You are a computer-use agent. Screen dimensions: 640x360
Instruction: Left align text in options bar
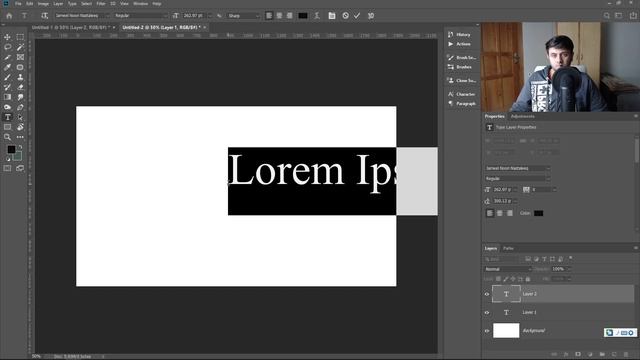click(x=269, y=16)
